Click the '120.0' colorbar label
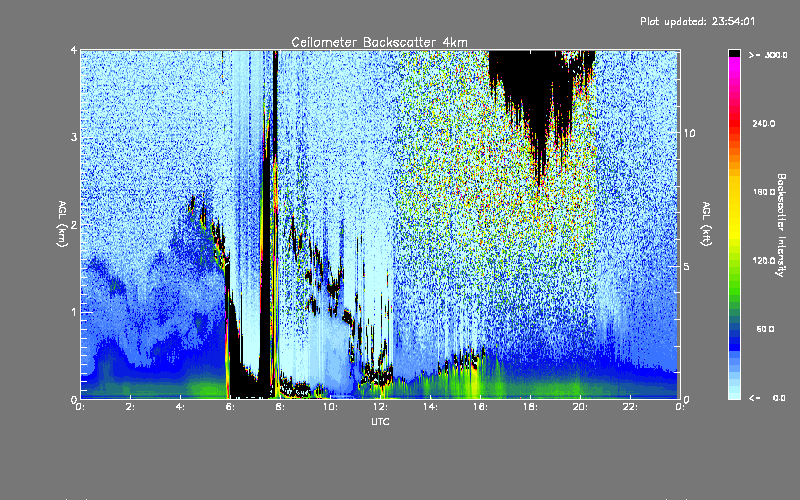This screenshot has width=800, height=500. click(x=764, y=260)
